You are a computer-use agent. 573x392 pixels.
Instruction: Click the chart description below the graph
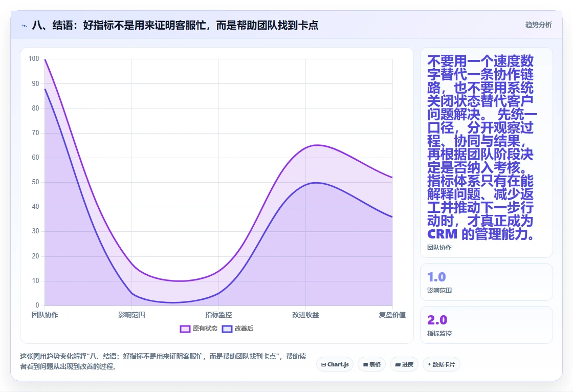(163, 361)
